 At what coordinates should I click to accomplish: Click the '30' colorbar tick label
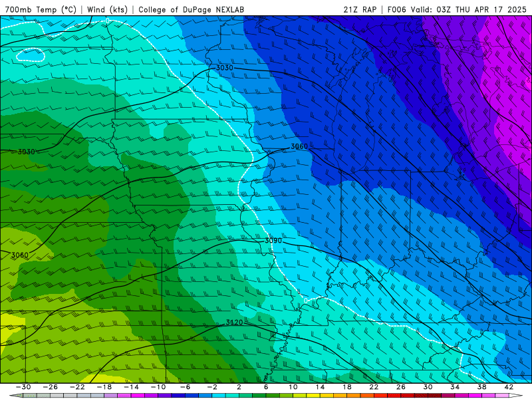pos(428,387)
